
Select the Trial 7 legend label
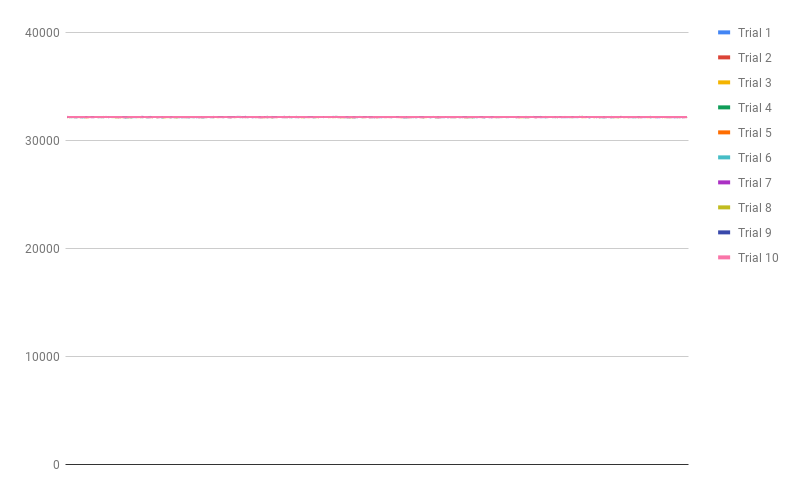pos(754,183)
